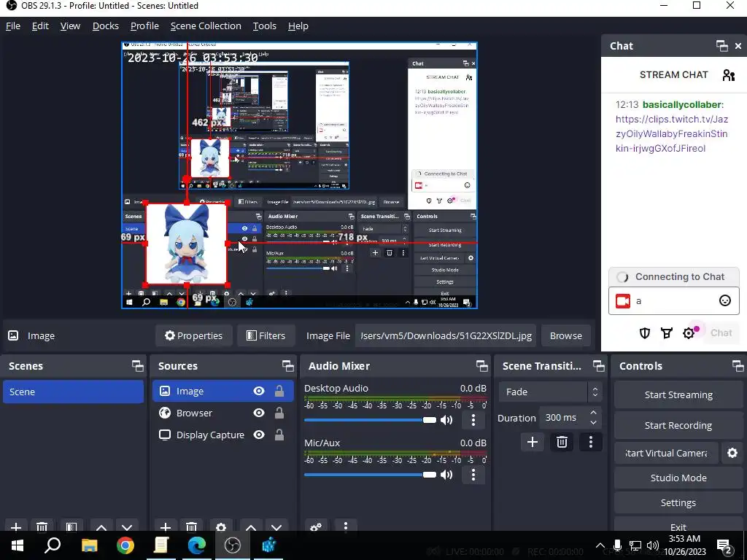Viewport: 747px width, 560px height.
Task: Close the Chat dock
Action: pos(738,46)
